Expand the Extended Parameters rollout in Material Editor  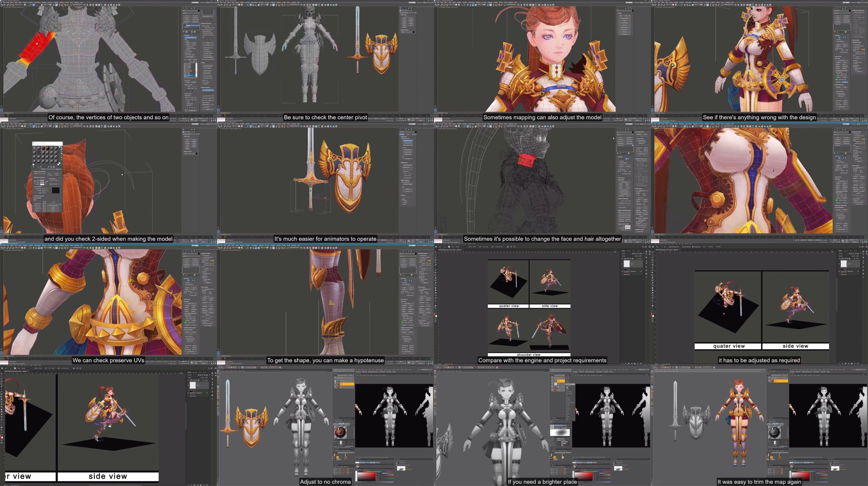[x=39, y=196]
